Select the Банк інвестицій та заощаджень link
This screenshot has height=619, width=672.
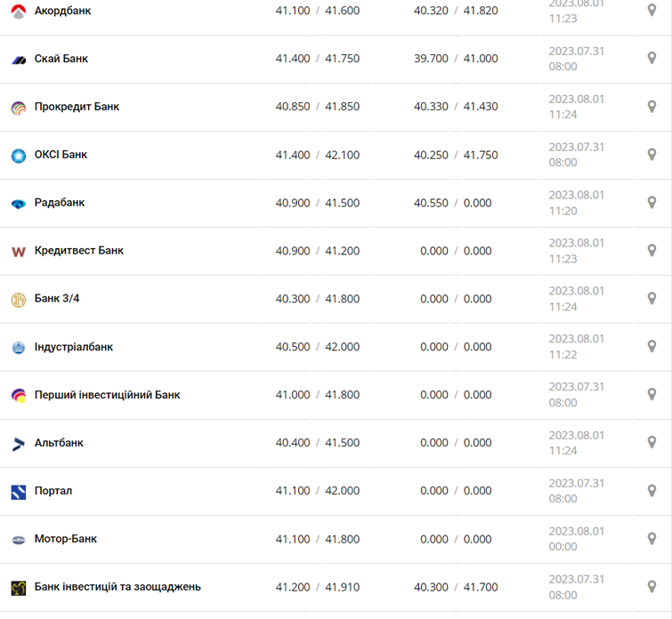pos(117,587)
